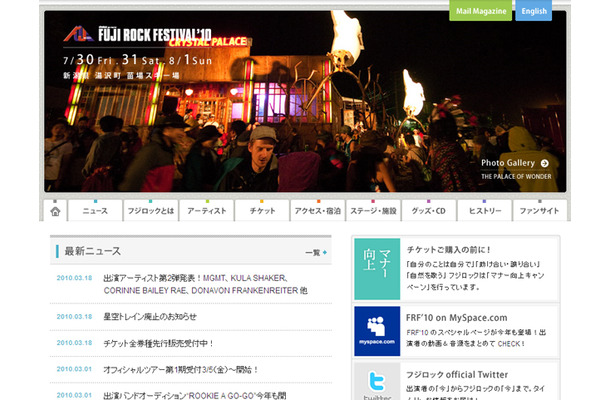Click the home icon in navigation bar
Screen dimensions: 610x400
pos(55,211)
